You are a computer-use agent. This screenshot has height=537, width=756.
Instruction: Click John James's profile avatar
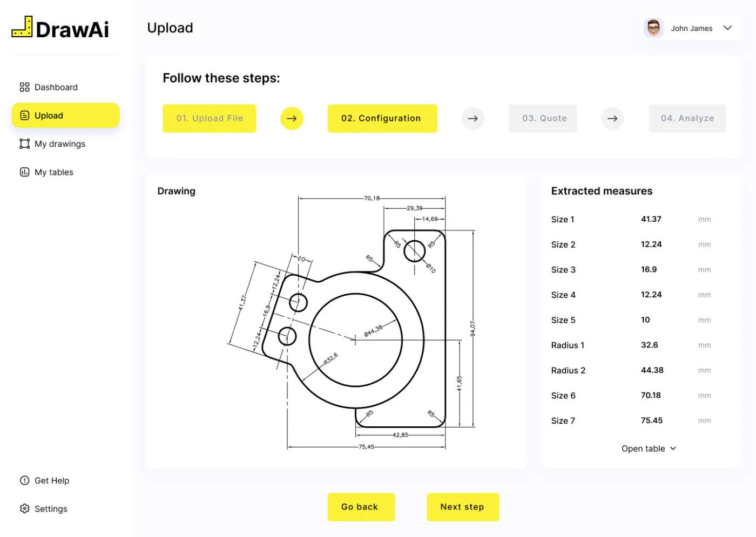[x=653, y=28]
